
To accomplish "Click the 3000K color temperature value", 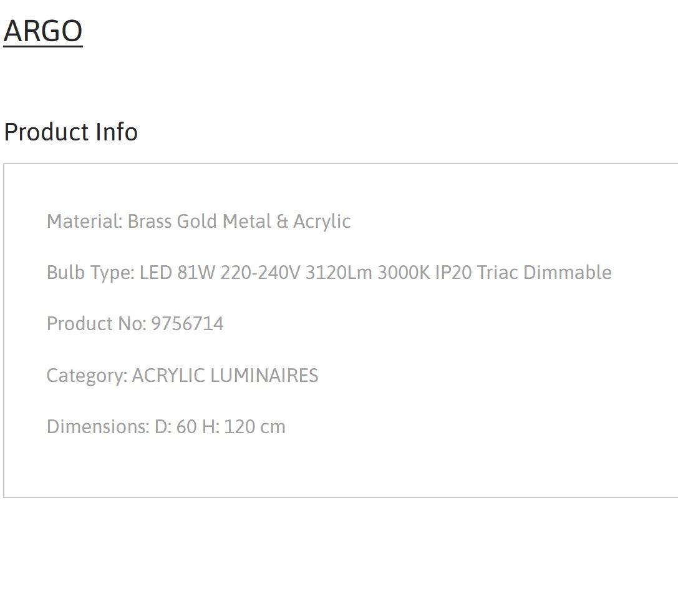I will point(404,273).
